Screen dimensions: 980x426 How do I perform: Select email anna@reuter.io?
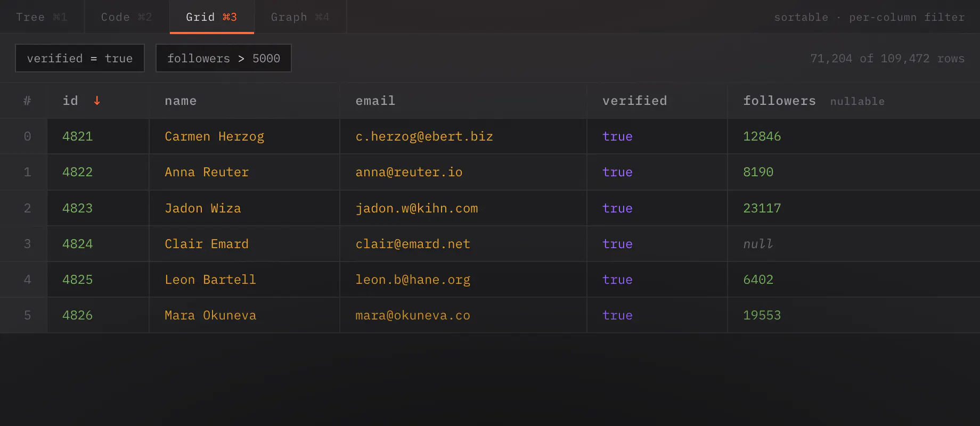click(409, 172)
